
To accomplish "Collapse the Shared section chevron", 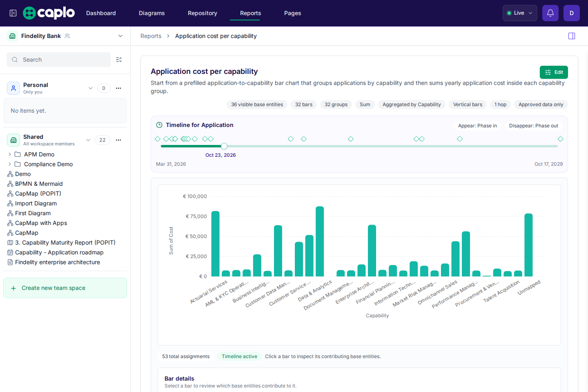I will 88,140.
